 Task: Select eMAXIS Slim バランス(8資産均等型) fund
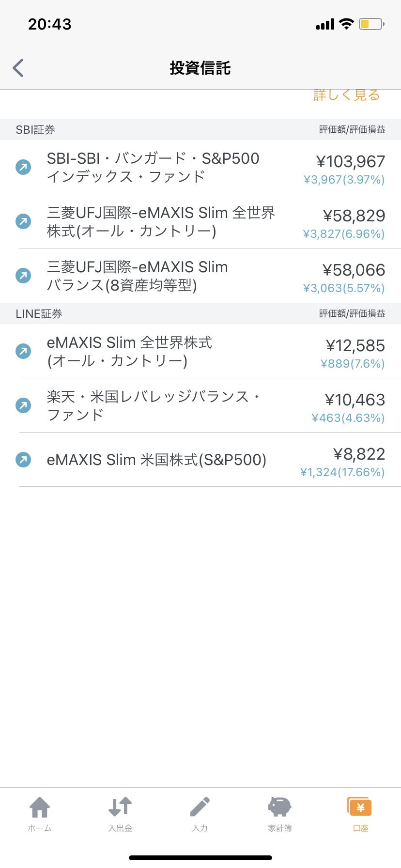click(138, 276)
